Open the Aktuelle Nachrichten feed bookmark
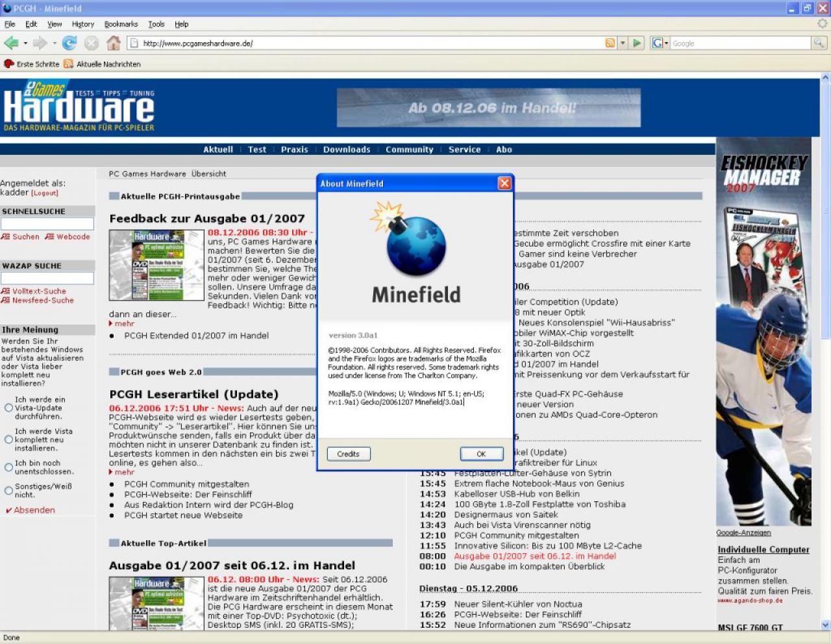831x644 pixels. point(103,64)
